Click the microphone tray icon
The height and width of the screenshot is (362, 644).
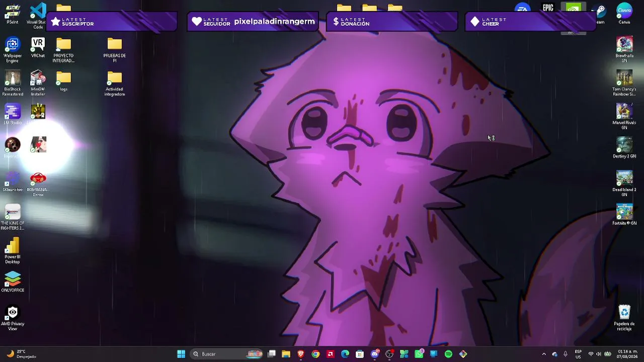pyautogui.click(x=566, y=354)
